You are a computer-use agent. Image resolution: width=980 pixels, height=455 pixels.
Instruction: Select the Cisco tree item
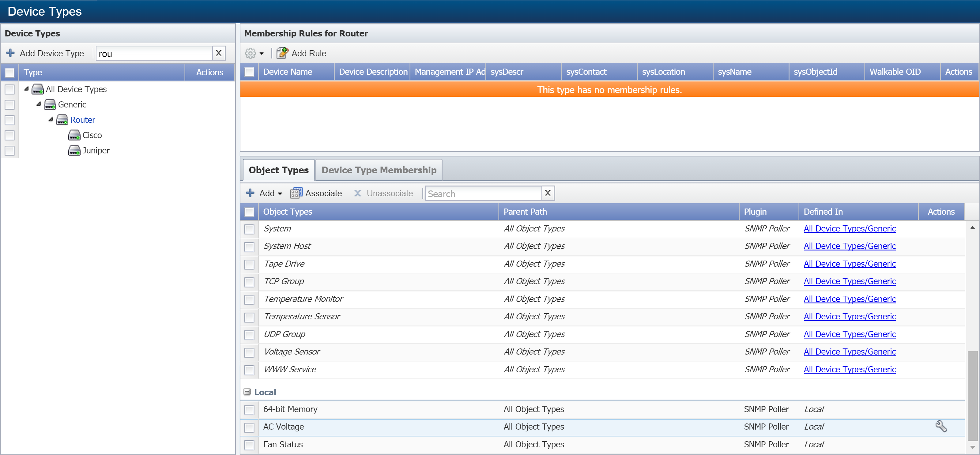92,135
